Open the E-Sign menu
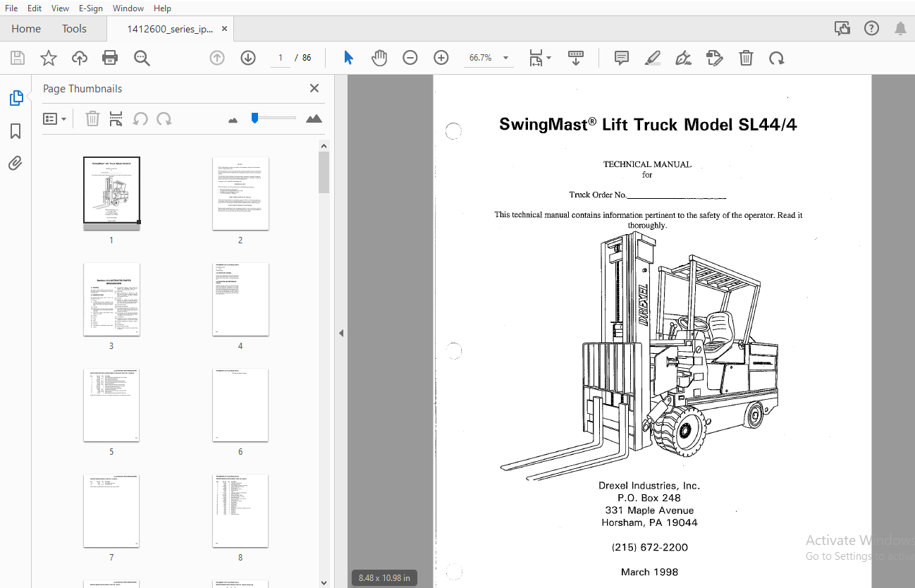 91,8
